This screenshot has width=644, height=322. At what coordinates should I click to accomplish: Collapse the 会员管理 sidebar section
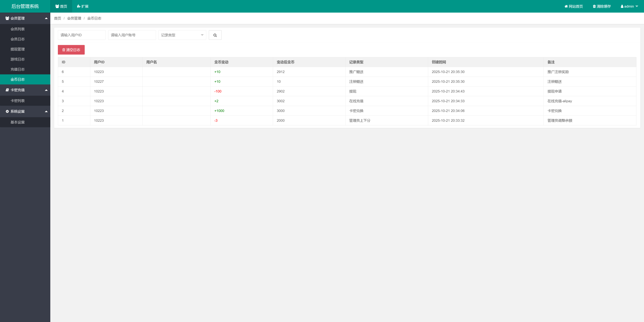coord(25,18)
